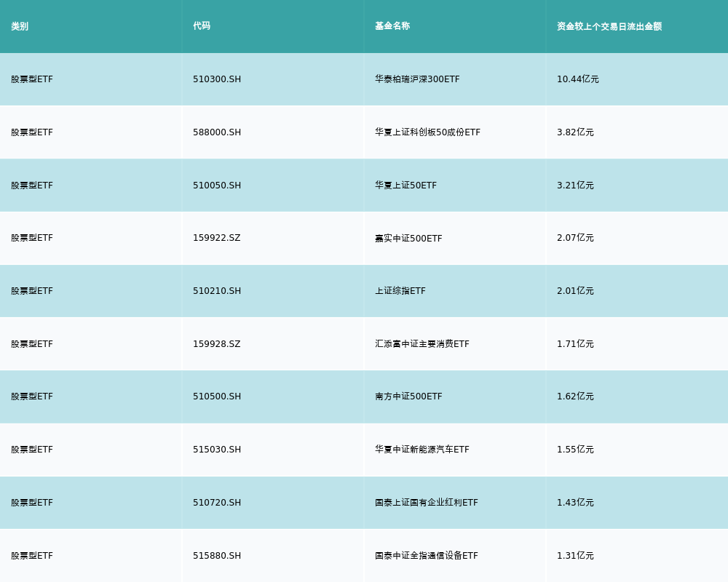Click outflow value 2.07亿元

575,238
